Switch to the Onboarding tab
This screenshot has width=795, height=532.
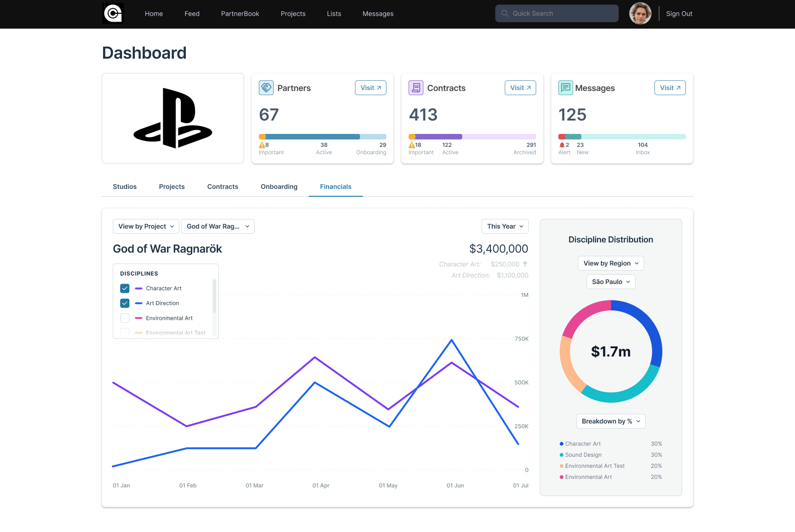click(279, 187)
